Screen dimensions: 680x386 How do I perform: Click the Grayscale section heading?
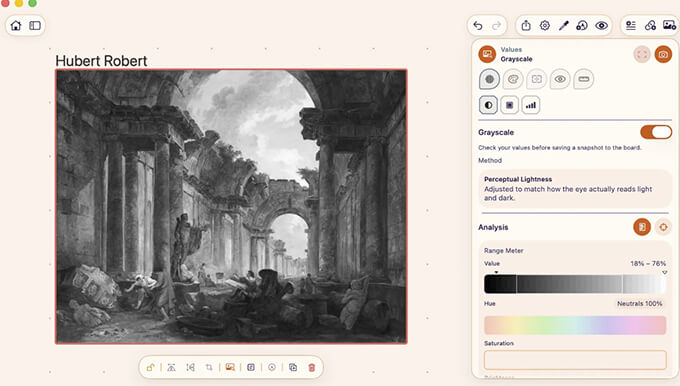(496, 132)
